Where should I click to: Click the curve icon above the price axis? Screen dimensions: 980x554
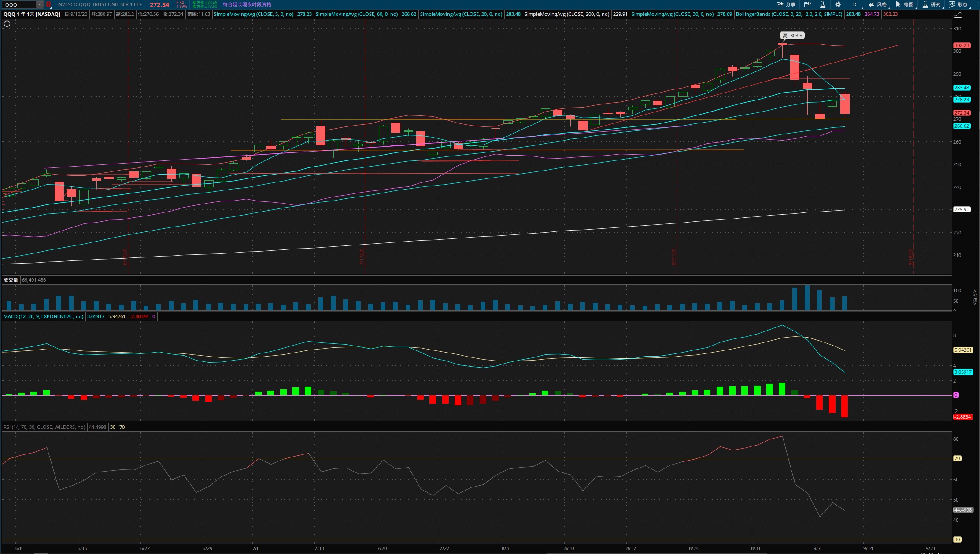coord(958,15)
